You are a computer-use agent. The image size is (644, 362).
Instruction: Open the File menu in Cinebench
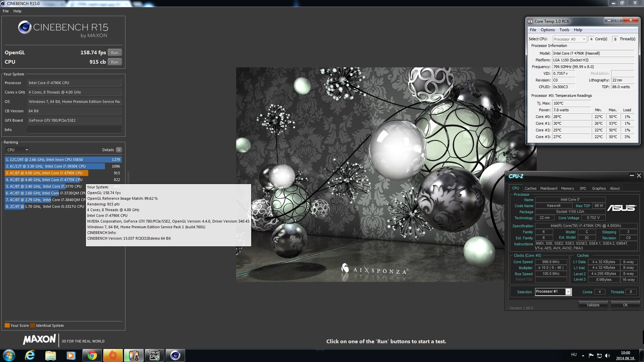[x=6, y=11]
